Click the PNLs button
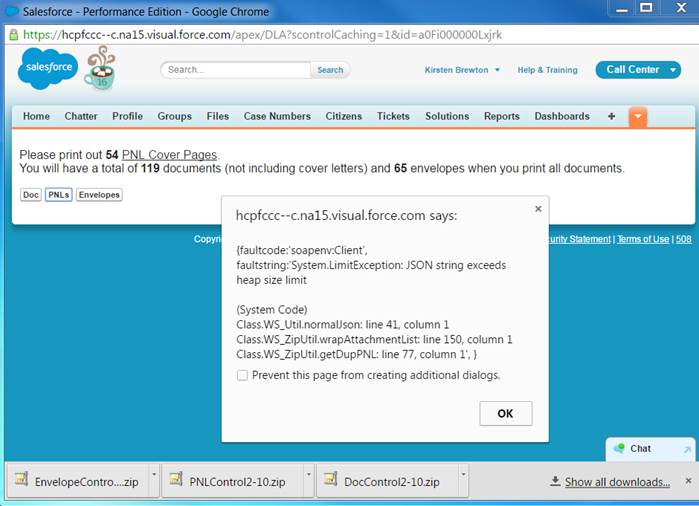Image resolution: width=699 pixels, height=506 pixels. (x=58, y=195)
